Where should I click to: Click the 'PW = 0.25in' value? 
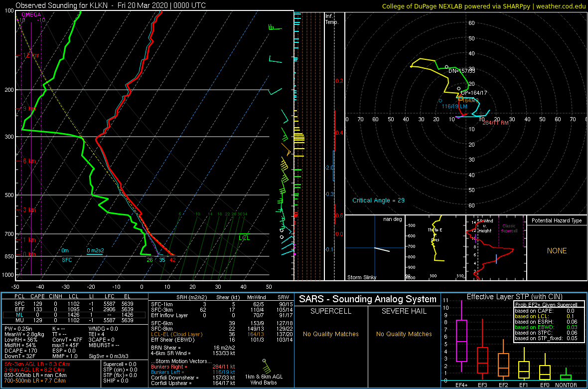(19, 329)
